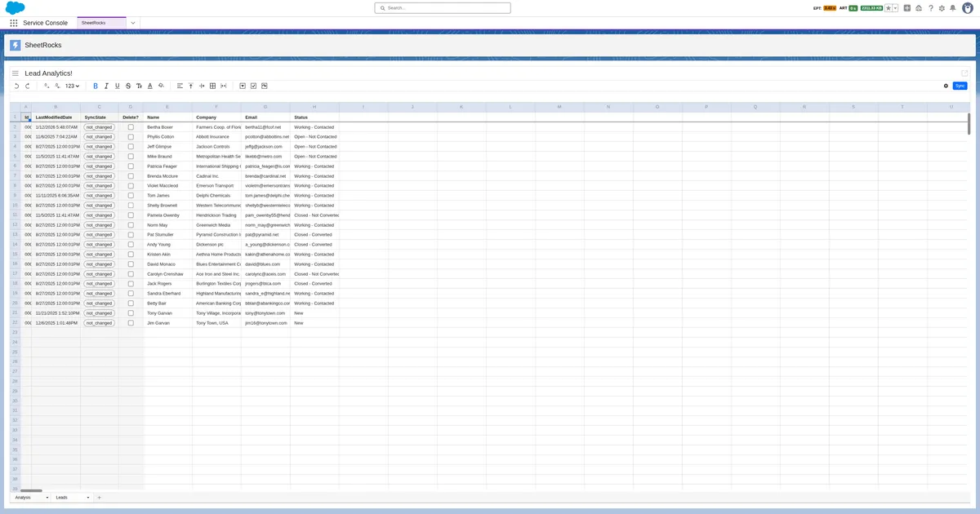View notifications bell

[952, 8]
